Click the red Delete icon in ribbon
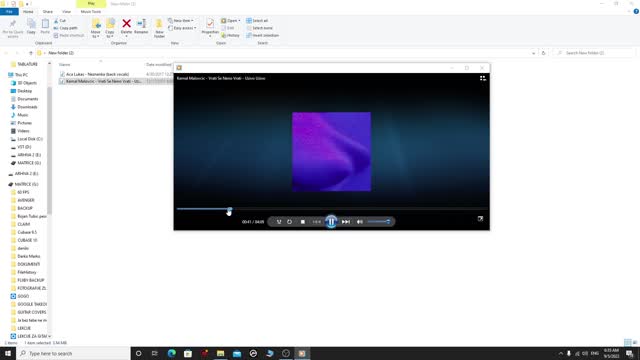 [x=127, y=27]
